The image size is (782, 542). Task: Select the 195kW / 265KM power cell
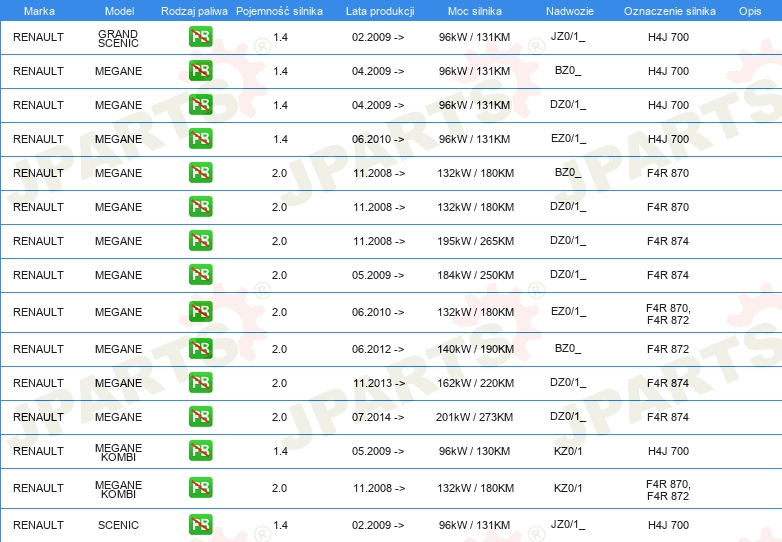476,241
